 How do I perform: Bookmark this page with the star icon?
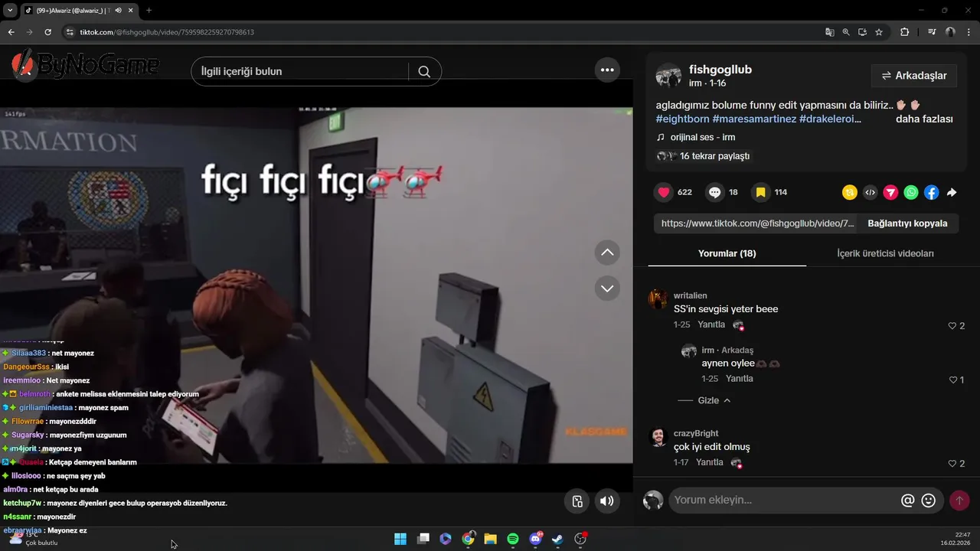[879, 32]
